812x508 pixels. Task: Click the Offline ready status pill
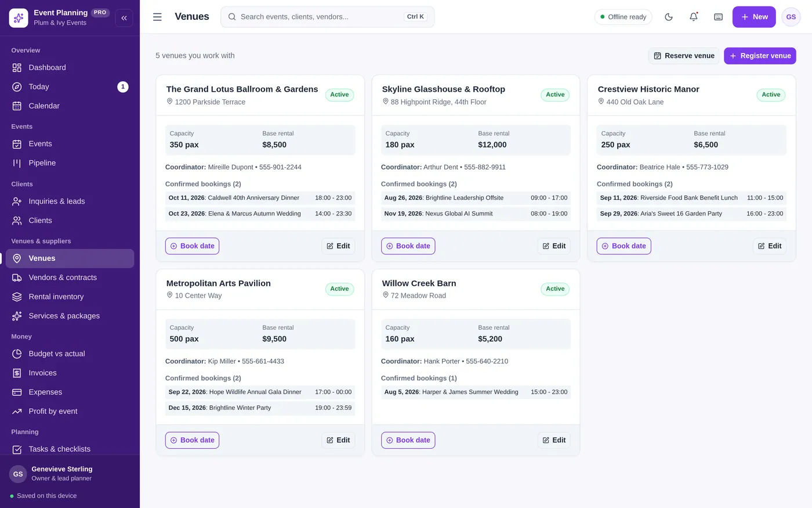coord(623,17)
